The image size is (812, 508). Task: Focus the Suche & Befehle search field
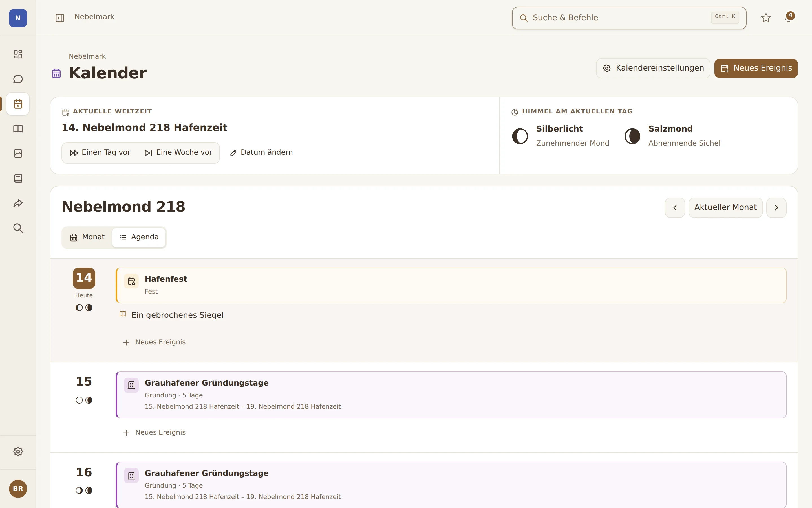pyautogui.click(x=629, y=18)
